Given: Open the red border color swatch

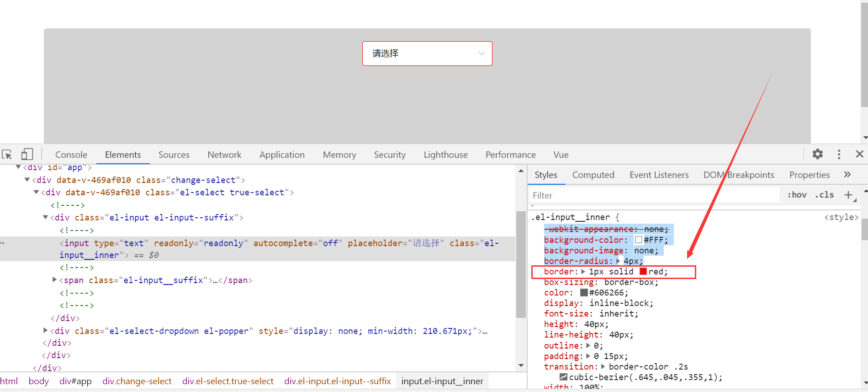Looking at the screenshot, I should pyautogui.click(x=643, y=271).
